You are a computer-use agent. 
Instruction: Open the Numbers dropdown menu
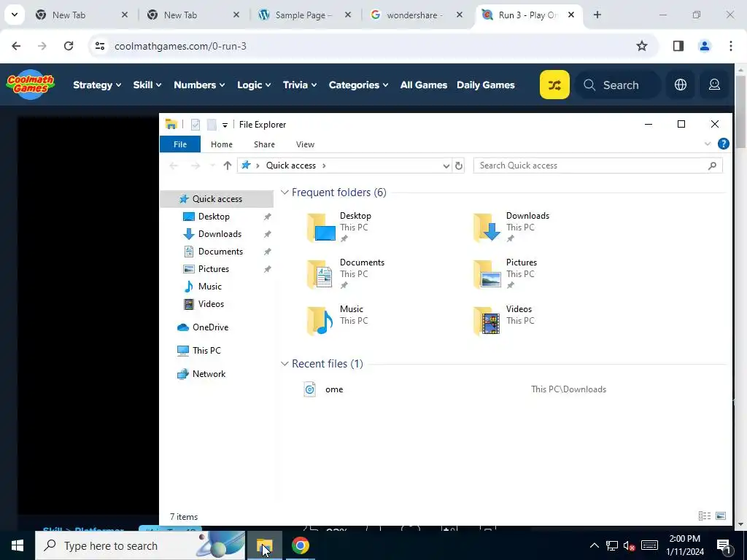tap(199, 85)
